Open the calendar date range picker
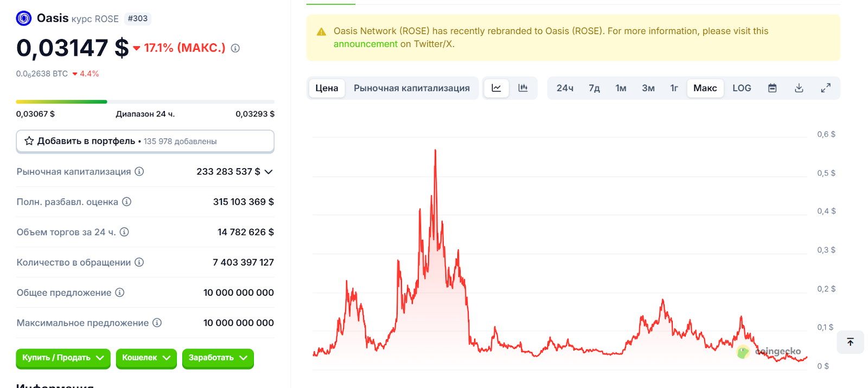868x388 pixels. [x=773, y=88]
